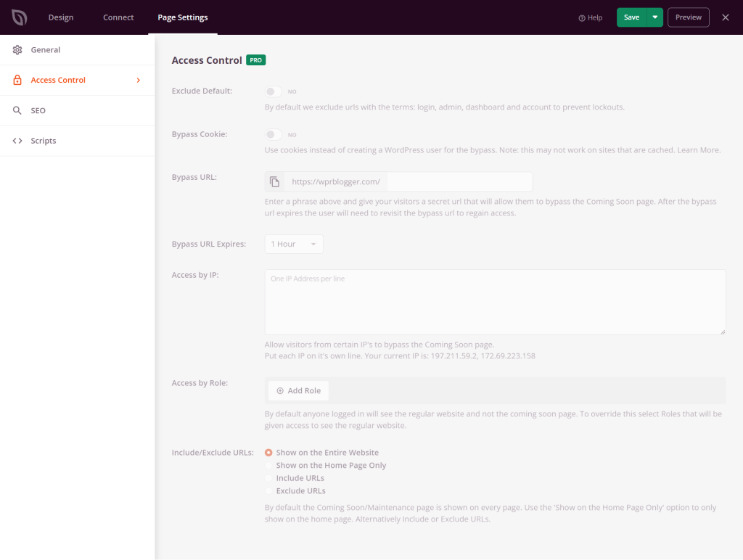This screenshot has width=743, height=560.
Task: Click the Exclude Default label
Action: coord(202,91)
